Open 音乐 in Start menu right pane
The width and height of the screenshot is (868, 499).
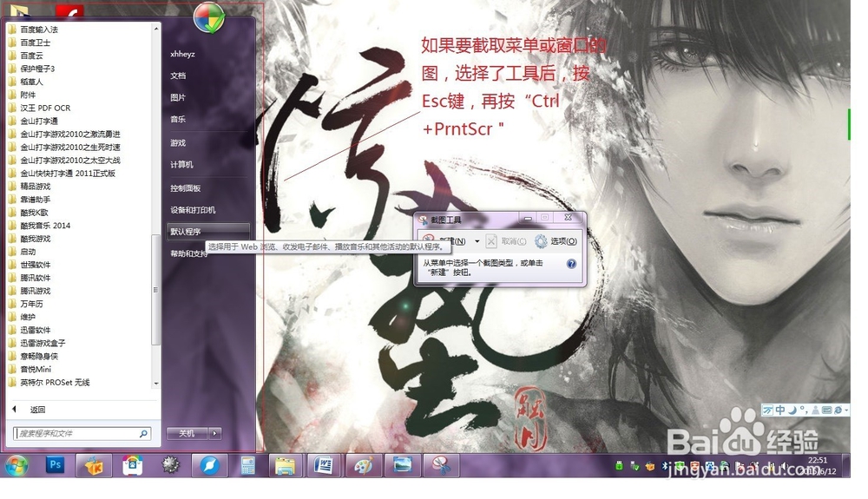(x=178, y=118)
